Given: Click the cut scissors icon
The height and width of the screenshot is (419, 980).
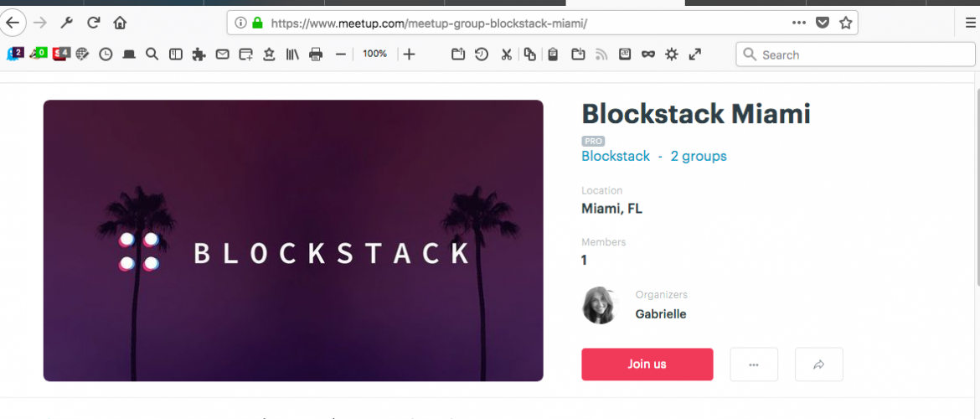Looking at the screenshot, I should [506, 54].
